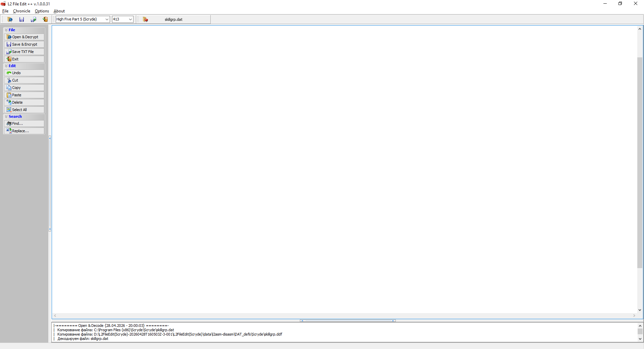Open the Options menu
The height and width of the screenshot is (349, 644).
coord(42,11)
